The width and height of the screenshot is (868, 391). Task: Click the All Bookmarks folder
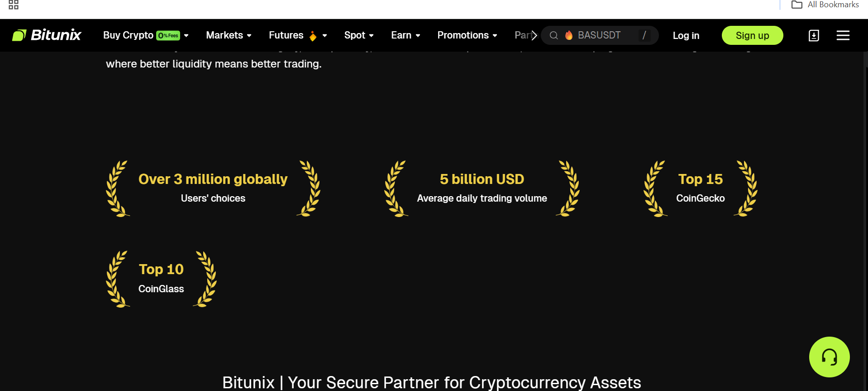pos(825,5)
